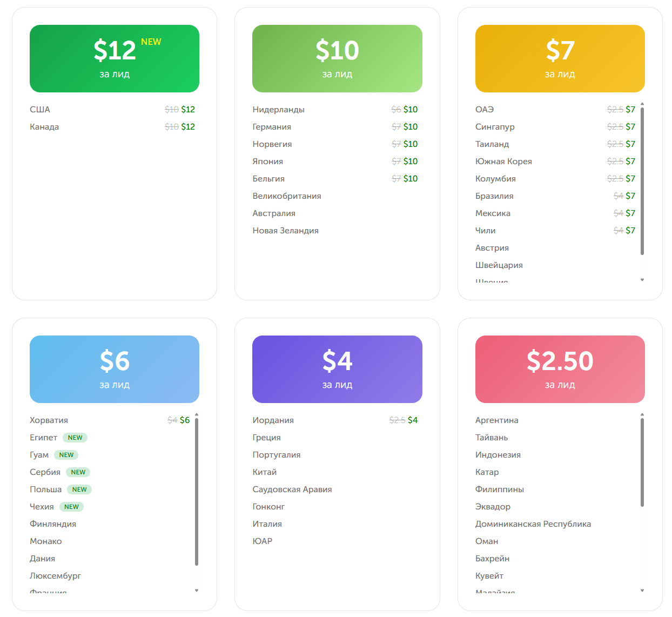The height and width of the screenshot is (617, 672).
Task: Select the green $10 за лид banner
Action: (337, 58)
